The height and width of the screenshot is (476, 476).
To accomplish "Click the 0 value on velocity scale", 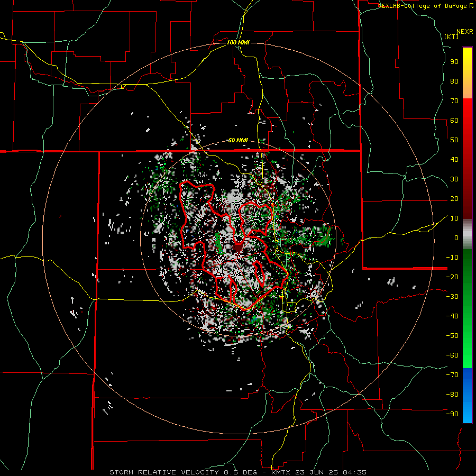I will [456, 237].
